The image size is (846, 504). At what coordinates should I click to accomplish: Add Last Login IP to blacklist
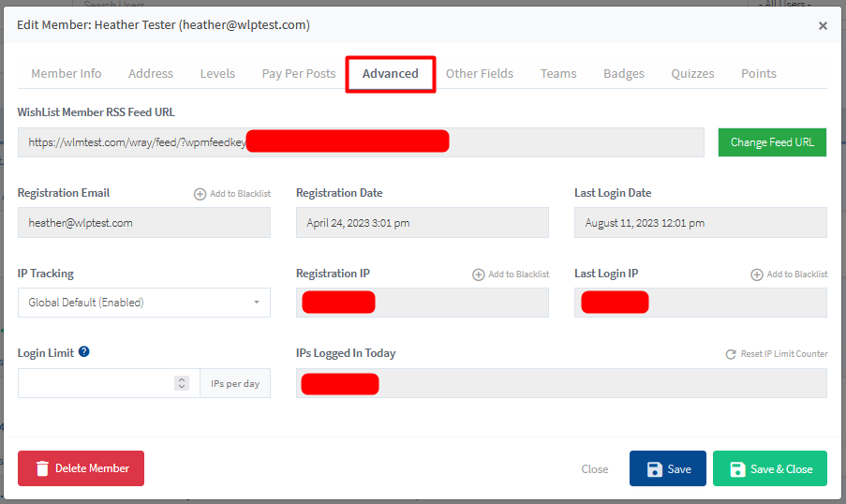(x=789, y=274)
